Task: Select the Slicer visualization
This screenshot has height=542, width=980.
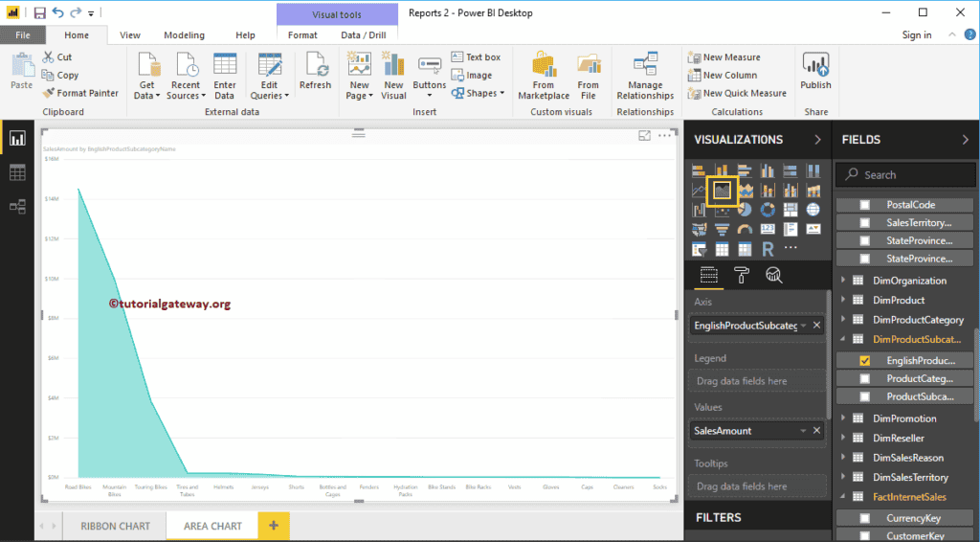Action: (699, 249)
